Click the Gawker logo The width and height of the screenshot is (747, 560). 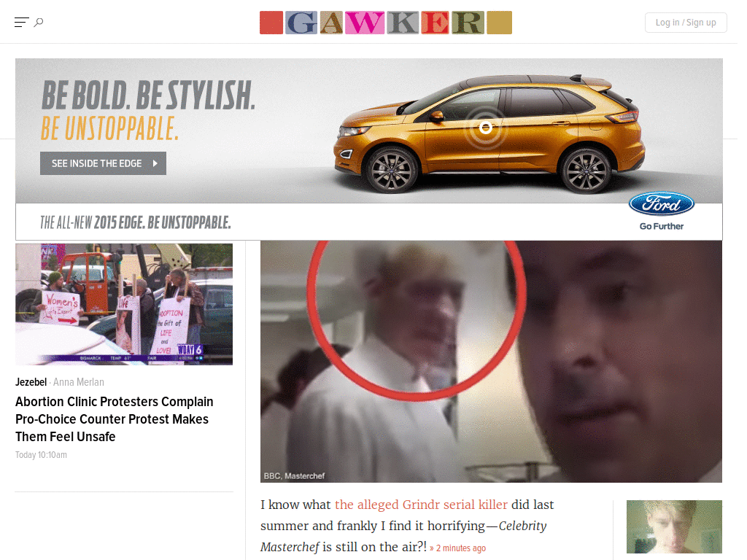tap(385, 23)
